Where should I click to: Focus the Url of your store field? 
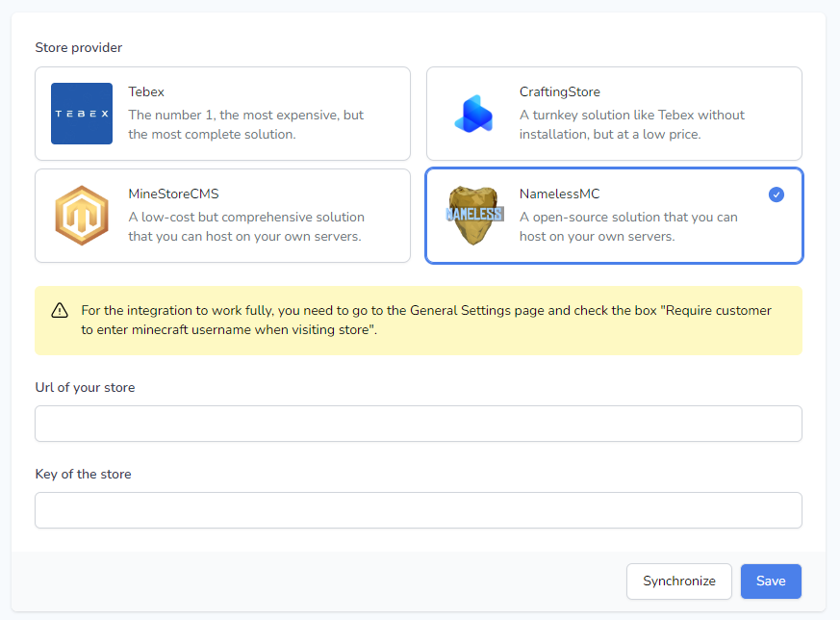pos(419,424)
